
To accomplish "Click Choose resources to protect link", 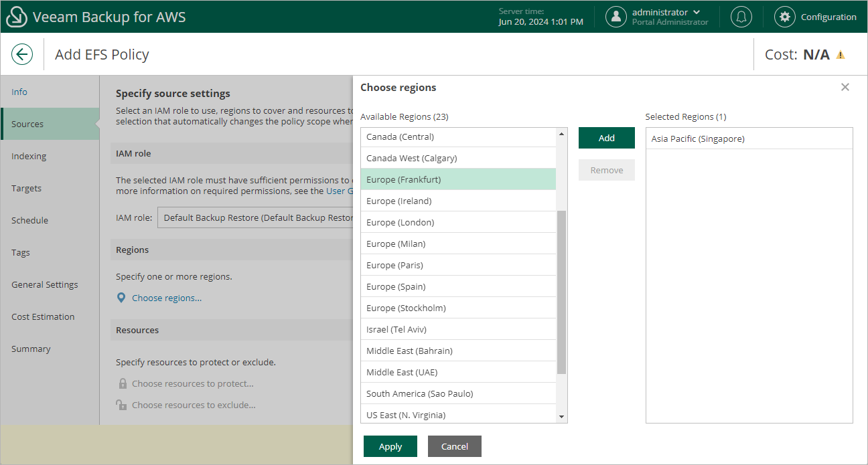I will click(193, 383).
